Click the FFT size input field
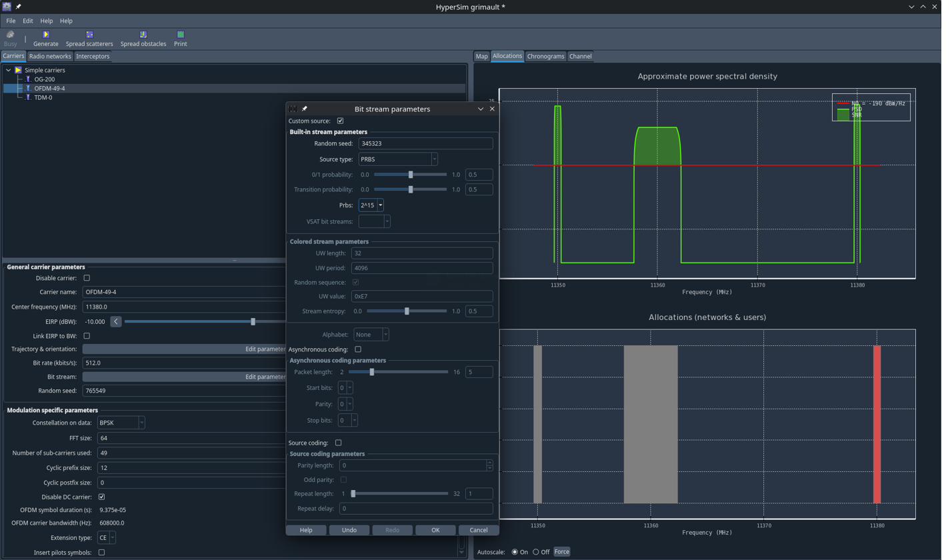This screenshot has width=952, height=560. 191,438
